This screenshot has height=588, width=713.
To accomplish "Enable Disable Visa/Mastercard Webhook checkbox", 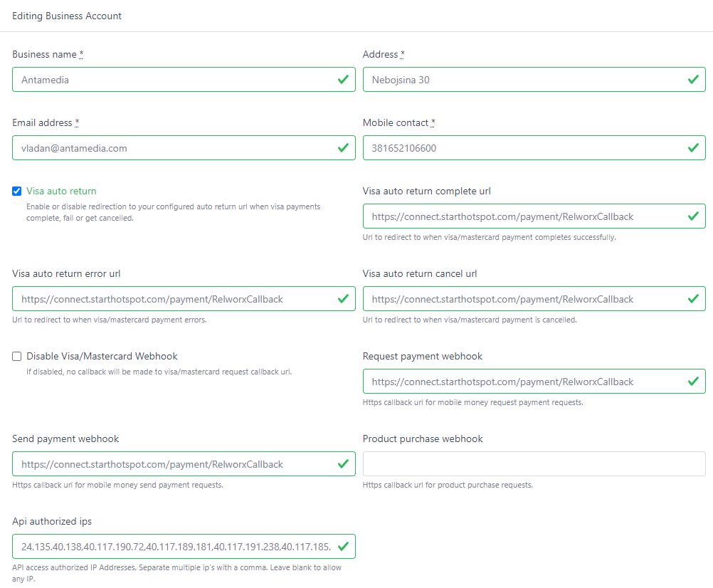I will click(x=17, y=356).
